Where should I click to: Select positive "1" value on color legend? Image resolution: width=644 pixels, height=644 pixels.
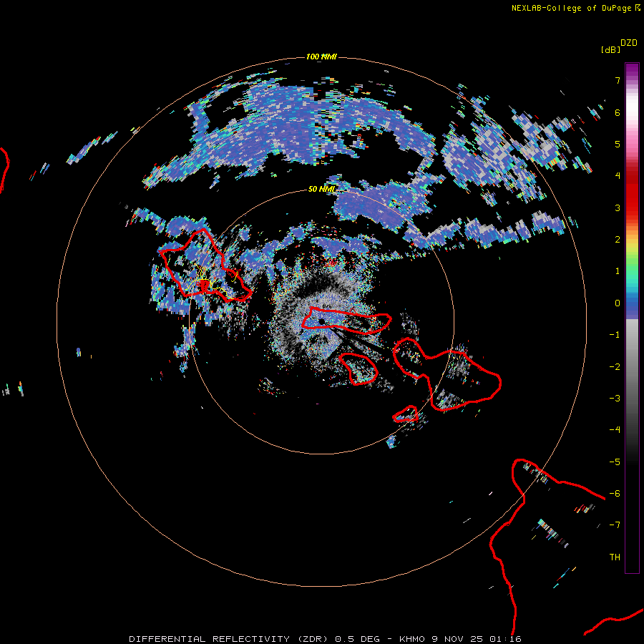(x=618, y=271)
